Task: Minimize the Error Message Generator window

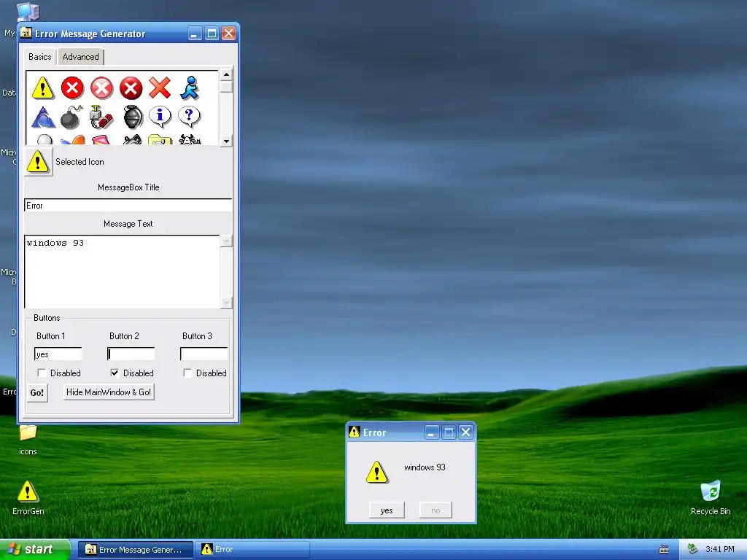Action: 195,34
